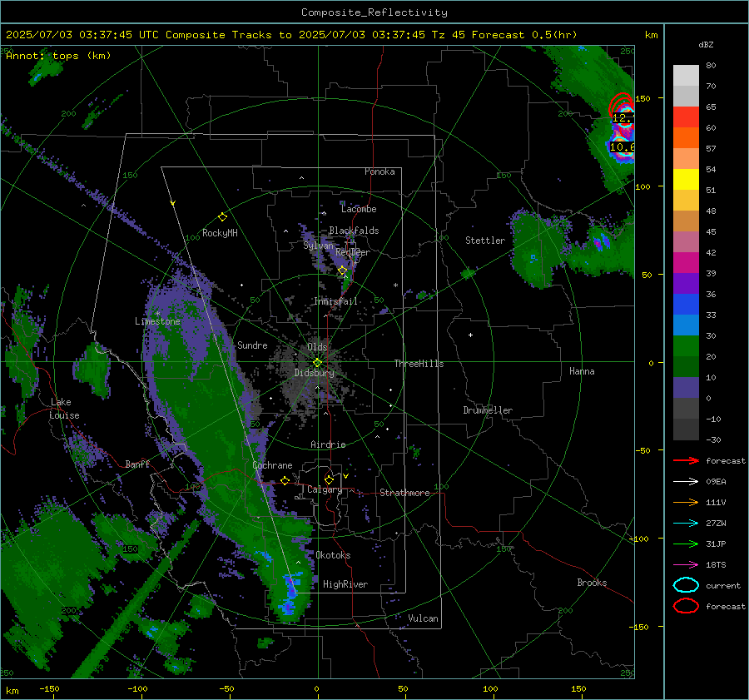Click the Calgary city label
749x700 pixels.
pos(325,489)
